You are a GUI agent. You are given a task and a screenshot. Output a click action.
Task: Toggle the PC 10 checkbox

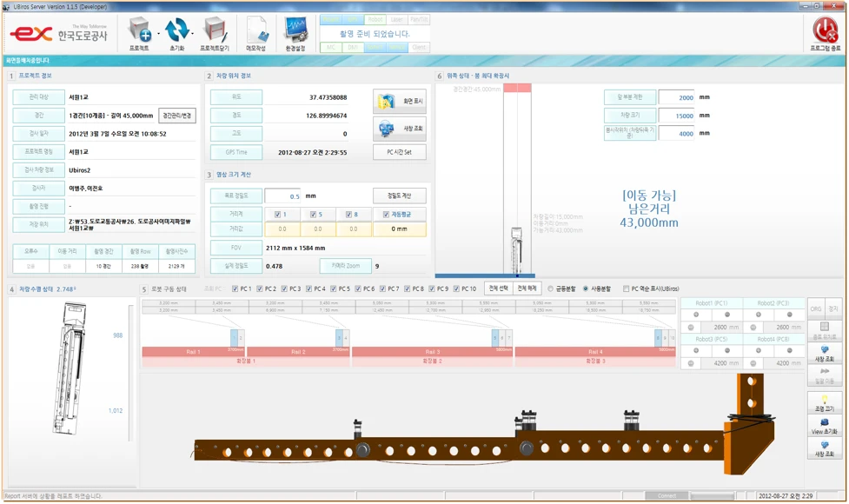[x=456, y=289]
